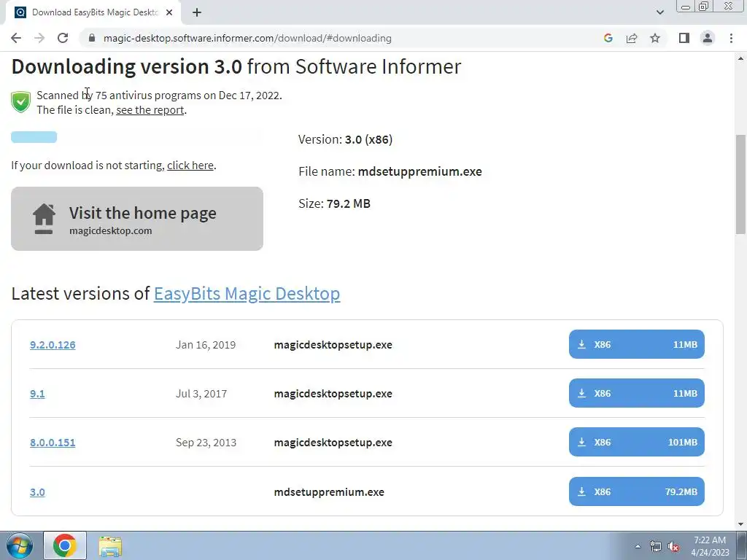Download the 9.1 X86 11MB file
The width and height of the screenshot is (747, 560).
click(636, 393)
